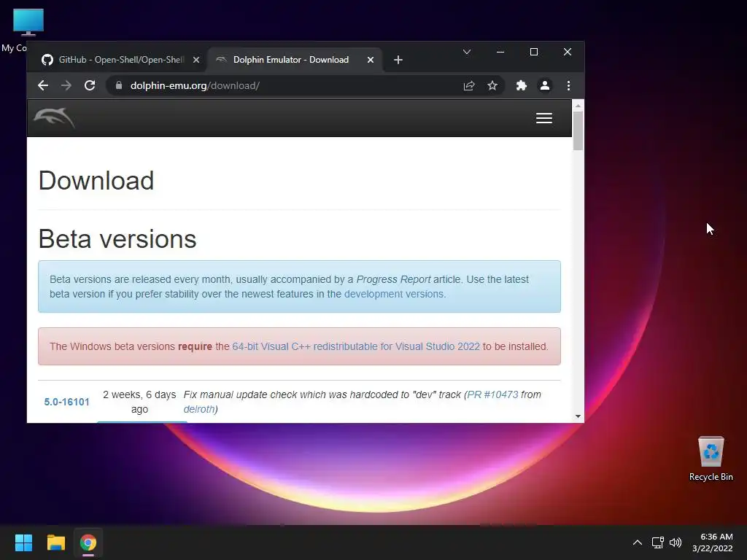Open the PR #10473 link
747x560 pixels.
click(492, 394)
